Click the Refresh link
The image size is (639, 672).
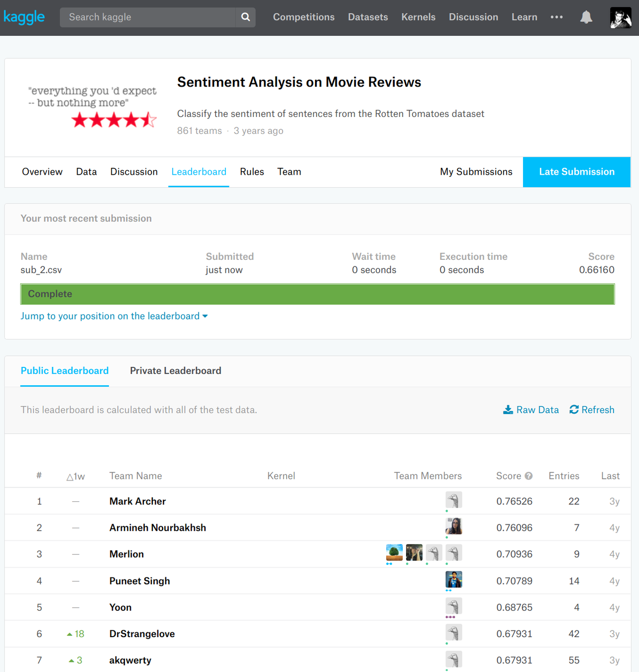click(x=598, y=410)
